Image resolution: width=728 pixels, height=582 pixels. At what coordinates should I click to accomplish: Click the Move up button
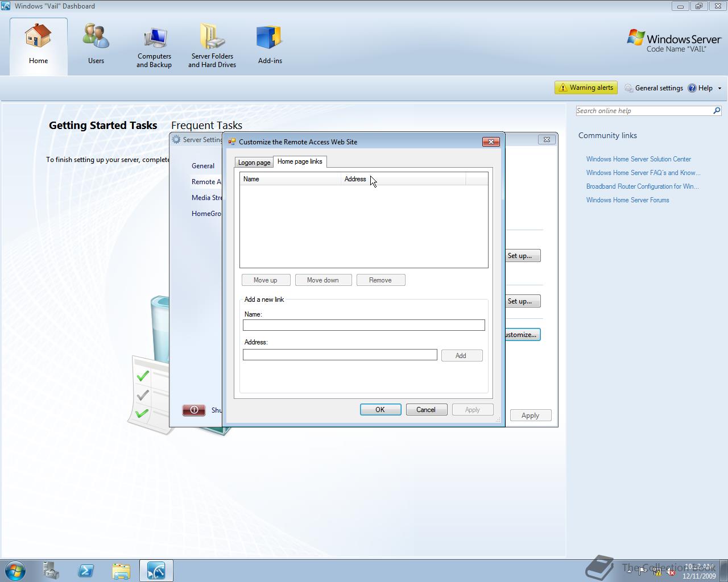click(266, 280)
